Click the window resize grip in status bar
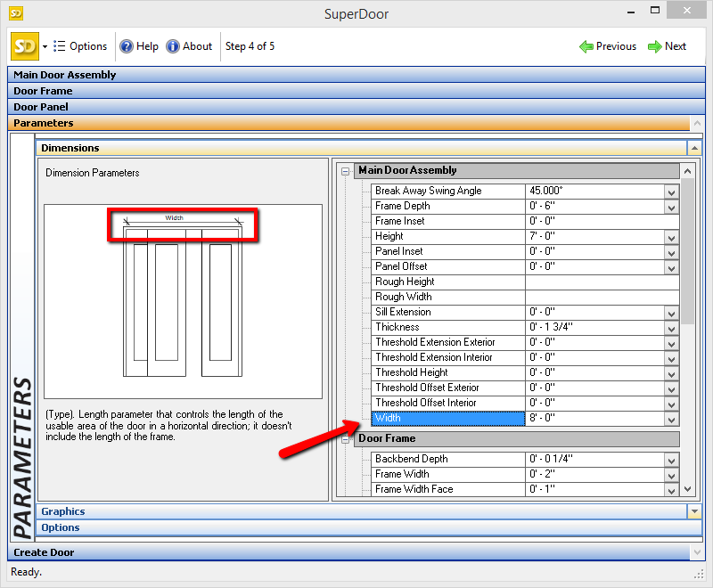This screenshot has width=713, height=588. pos(699,574)
